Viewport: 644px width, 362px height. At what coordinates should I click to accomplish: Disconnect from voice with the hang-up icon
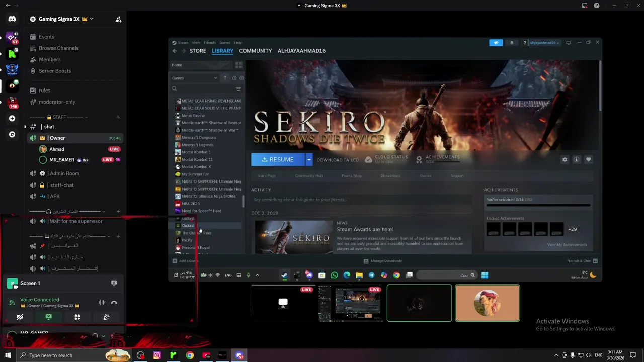[114, 303]
